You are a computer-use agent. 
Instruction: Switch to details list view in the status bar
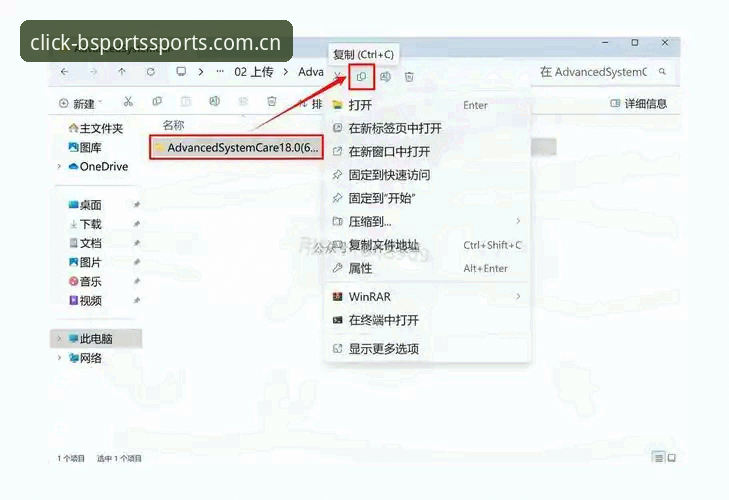pyautogui.click(x=659, y=458)
